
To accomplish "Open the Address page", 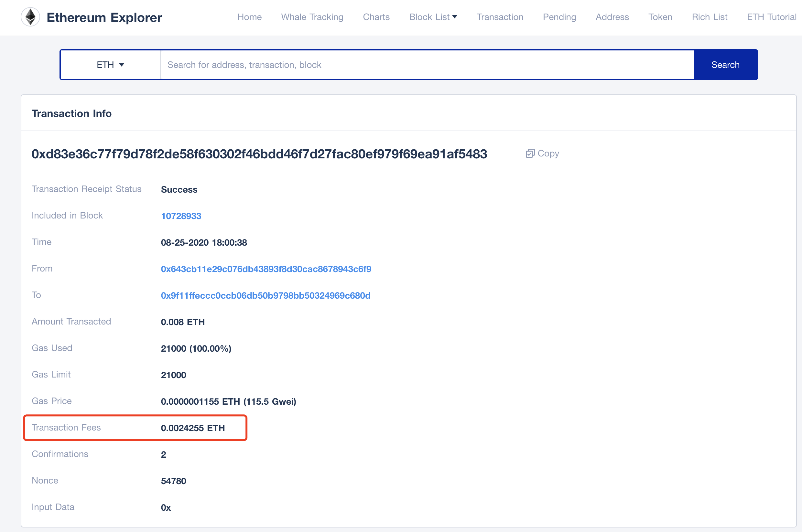I will (612, 17).
